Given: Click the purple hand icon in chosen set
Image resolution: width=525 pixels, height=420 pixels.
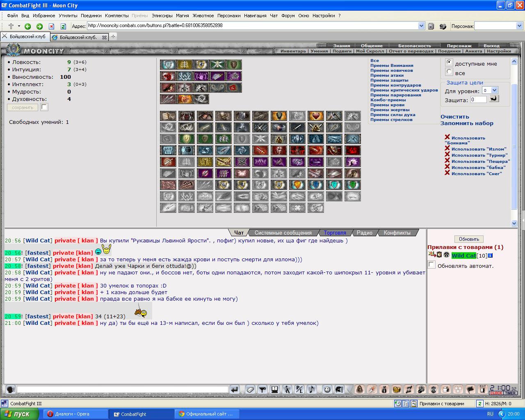Looking at the screenshot, I should point(201,76).
